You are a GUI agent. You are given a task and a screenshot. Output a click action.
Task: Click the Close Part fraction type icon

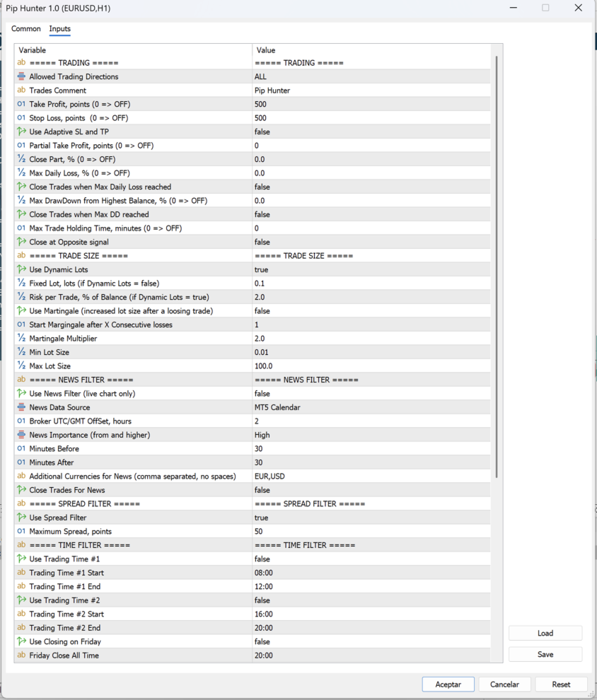click(21, 159)
